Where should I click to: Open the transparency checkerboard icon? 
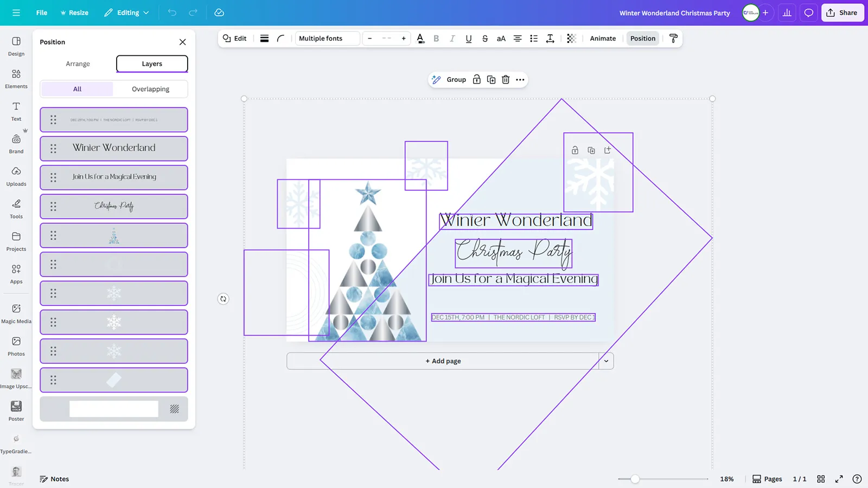pyautogui.click(x=571, y=38)
